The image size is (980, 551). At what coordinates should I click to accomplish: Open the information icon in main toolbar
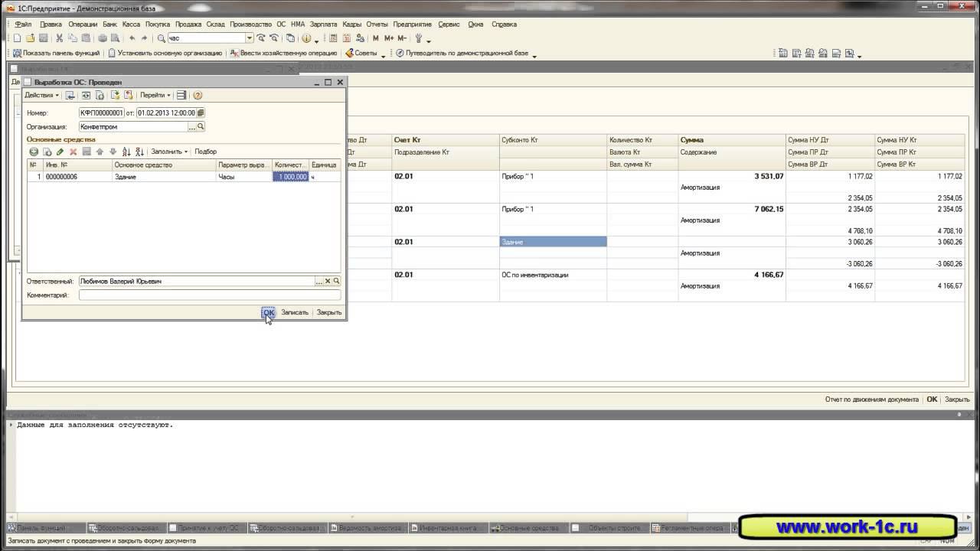[305, 38]
